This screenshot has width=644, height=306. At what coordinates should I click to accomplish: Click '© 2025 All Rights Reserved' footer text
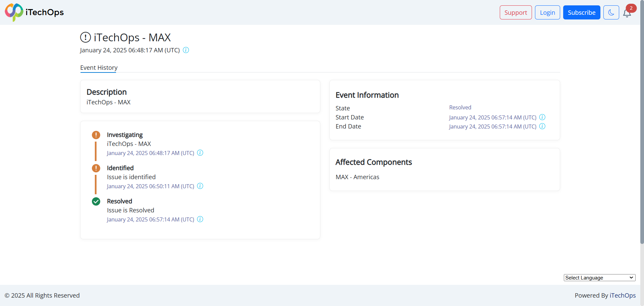[x=42, y=296]
